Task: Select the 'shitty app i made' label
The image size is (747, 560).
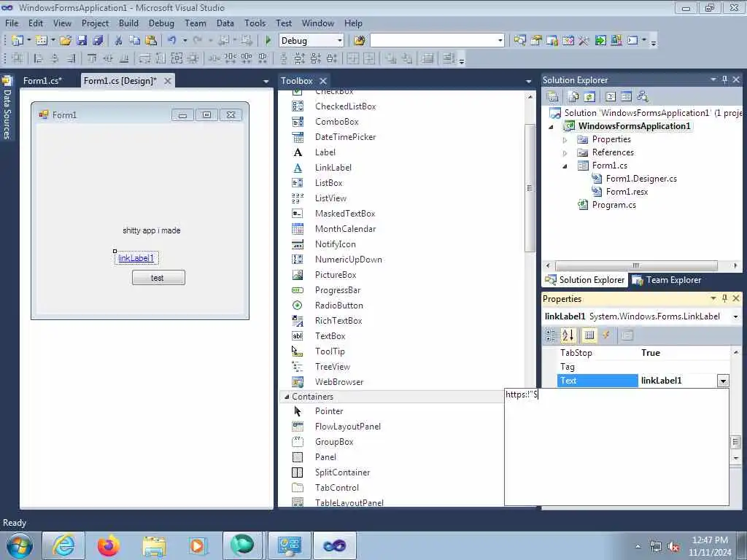Action: (152, 230)
